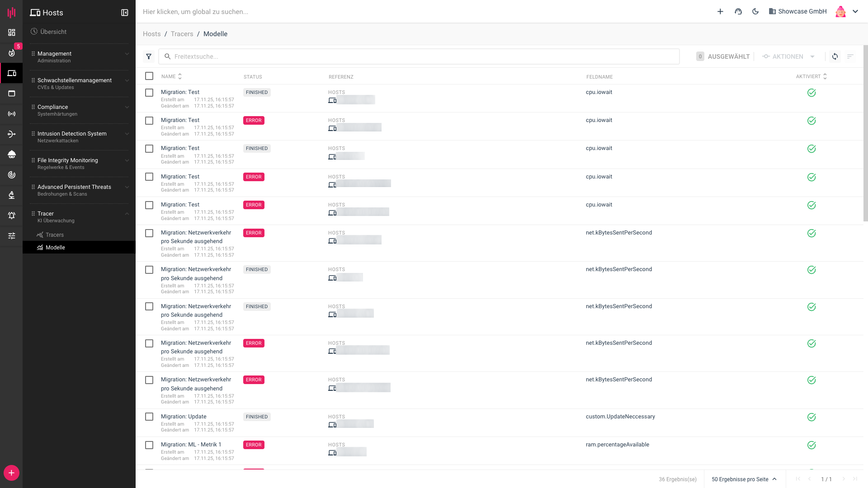868x488 pixels.
Task: Go to Hosts breadcrumb link
Action: point(151,34)
